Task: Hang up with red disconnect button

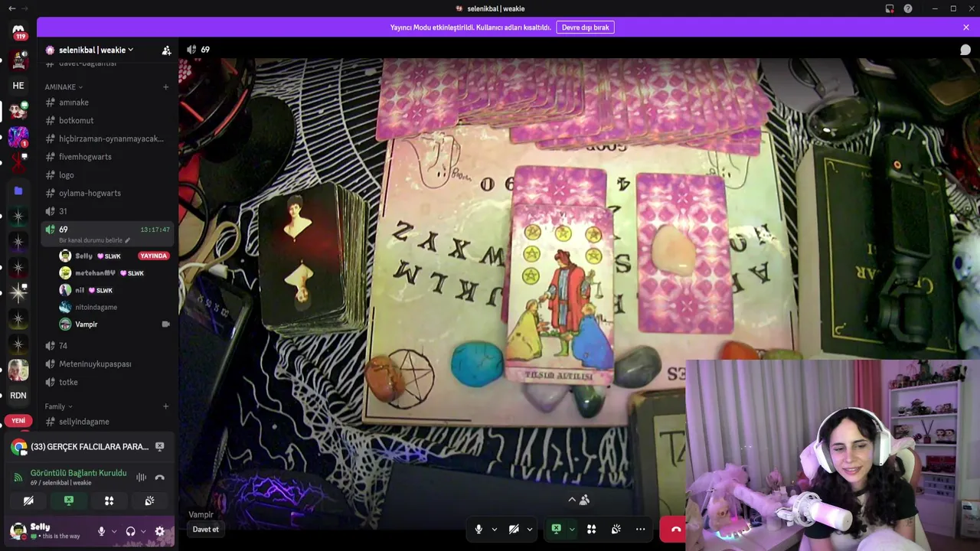Action: 673,529
